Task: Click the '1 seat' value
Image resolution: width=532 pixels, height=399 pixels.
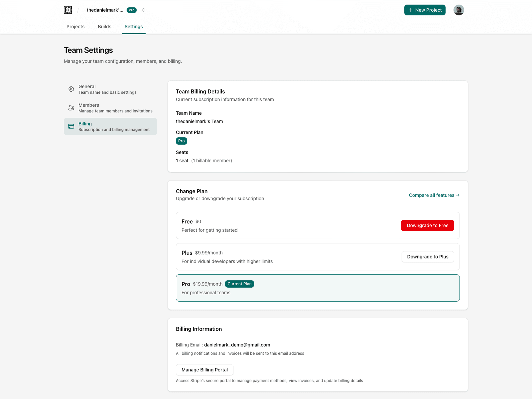Action: [182, 161]
